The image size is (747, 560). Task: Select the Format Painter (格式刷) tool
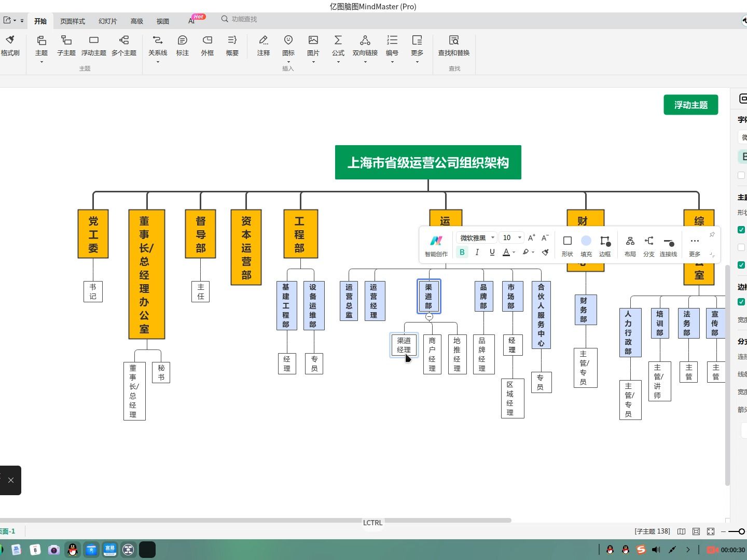10,45
